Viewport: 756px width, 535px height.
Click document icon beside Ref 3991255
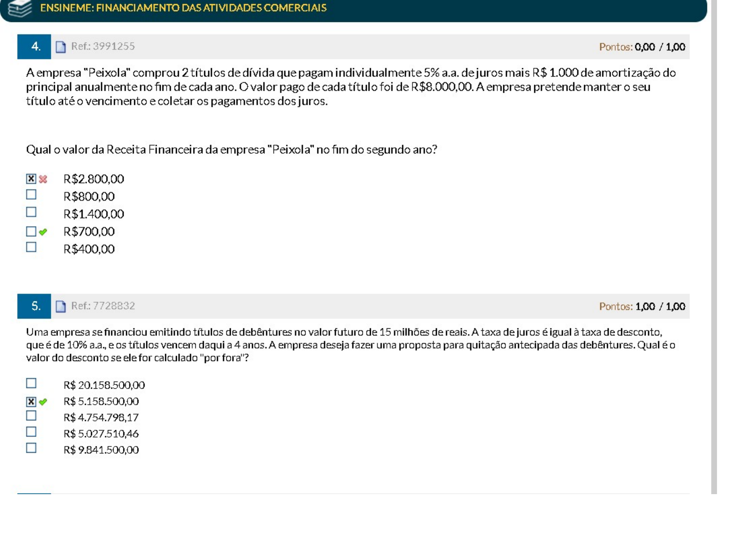tap(61, 47)
